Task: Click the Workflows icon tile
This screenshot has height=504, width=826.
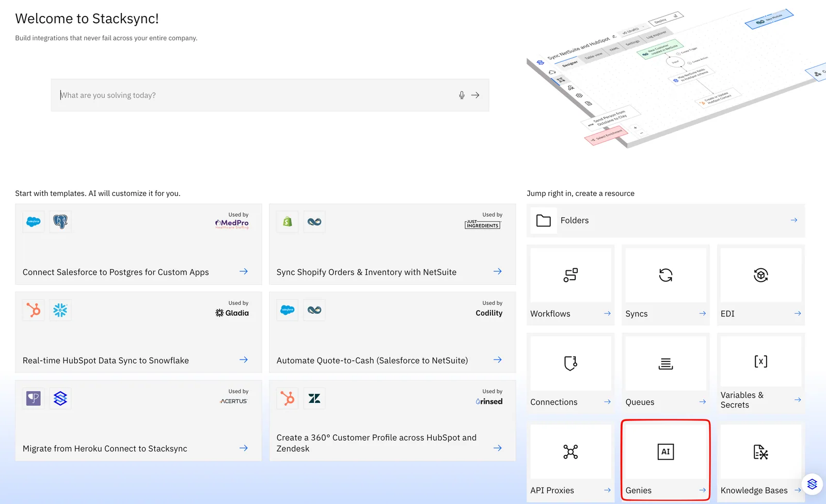Action: 570,275
